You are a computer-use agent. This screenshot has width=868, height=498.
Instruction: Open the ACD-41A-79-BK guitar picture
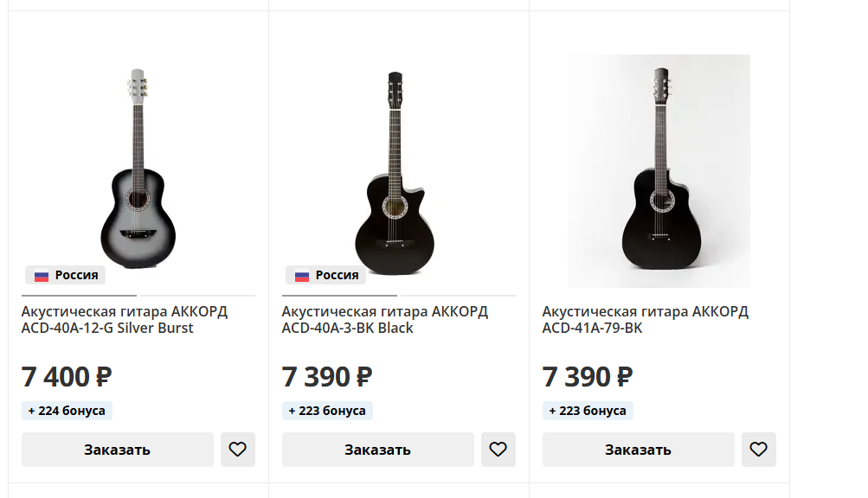tap(659, 171)
